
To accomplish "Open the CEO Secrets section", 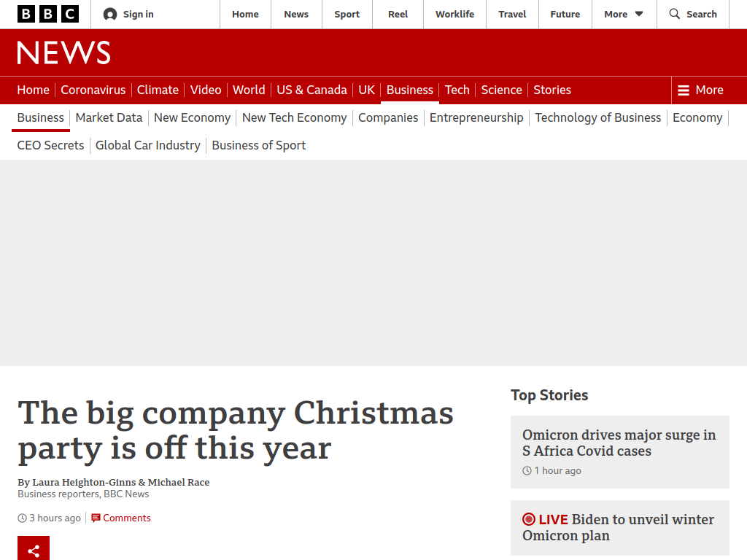I will tap(50, 145).
